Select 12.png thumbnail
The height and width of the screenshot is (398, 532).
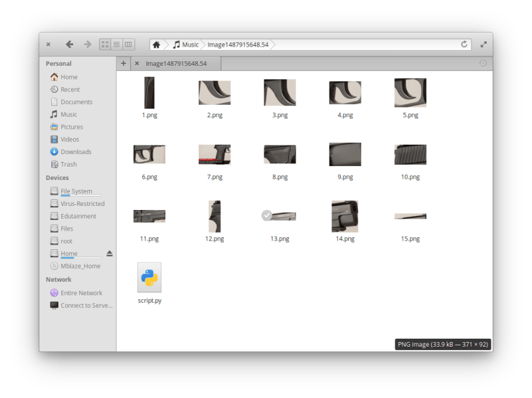(214, 216)
